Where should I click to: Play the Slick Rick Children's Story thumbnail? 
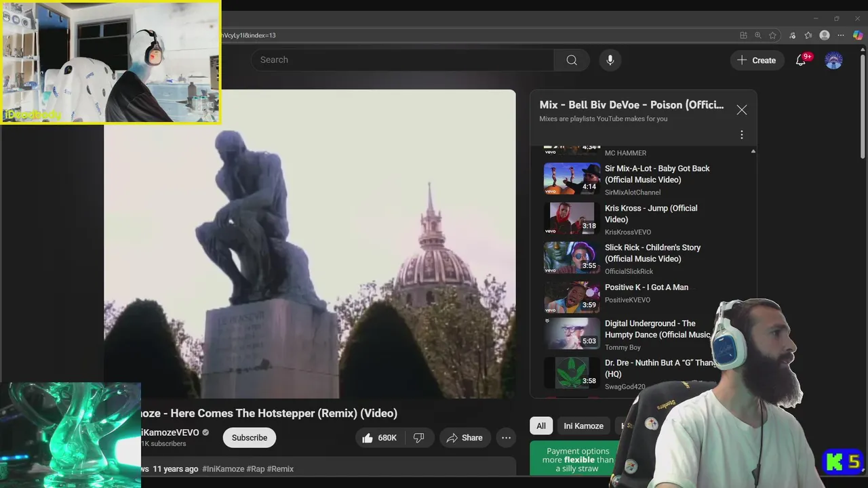point(572,258)
